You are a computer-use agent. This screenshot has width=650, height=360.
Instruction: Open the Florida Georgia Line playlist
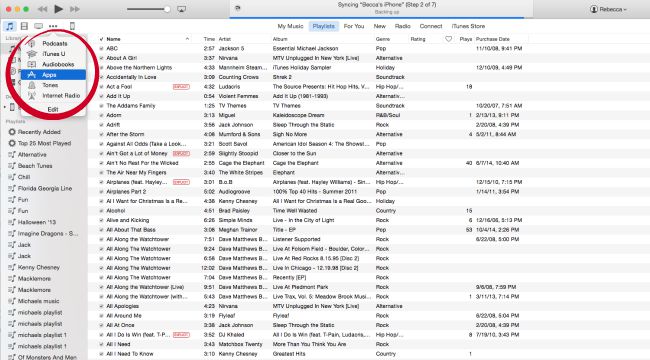(45, 188)
